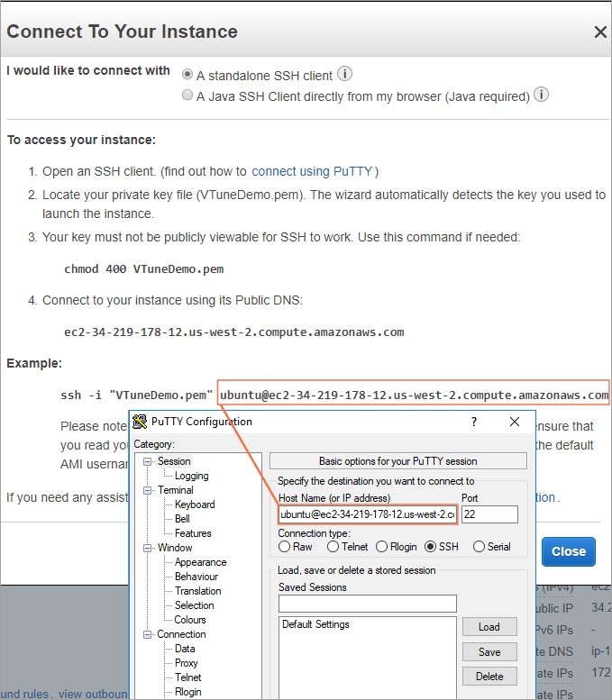Image resolution: width=612 pixels, height=700 pixels.
Task: Click the Port input field
Action: [489, 514]
